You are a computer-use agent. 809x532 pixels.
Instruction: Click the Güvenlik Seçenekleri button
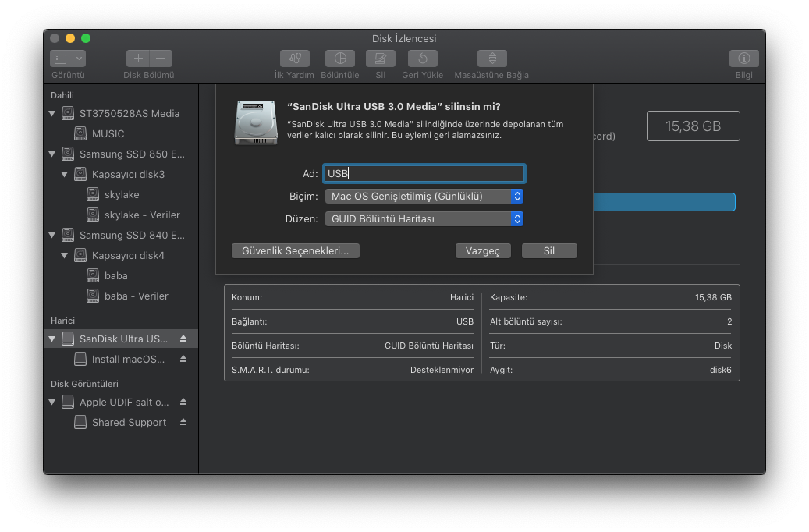pyautogui.click(x=296, y=250)
